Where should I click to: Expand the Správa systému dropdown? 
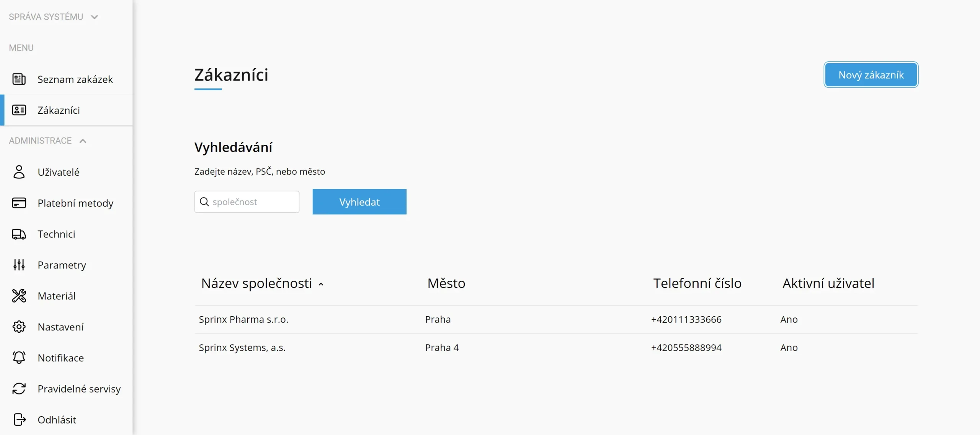click(x=54, y=17)
